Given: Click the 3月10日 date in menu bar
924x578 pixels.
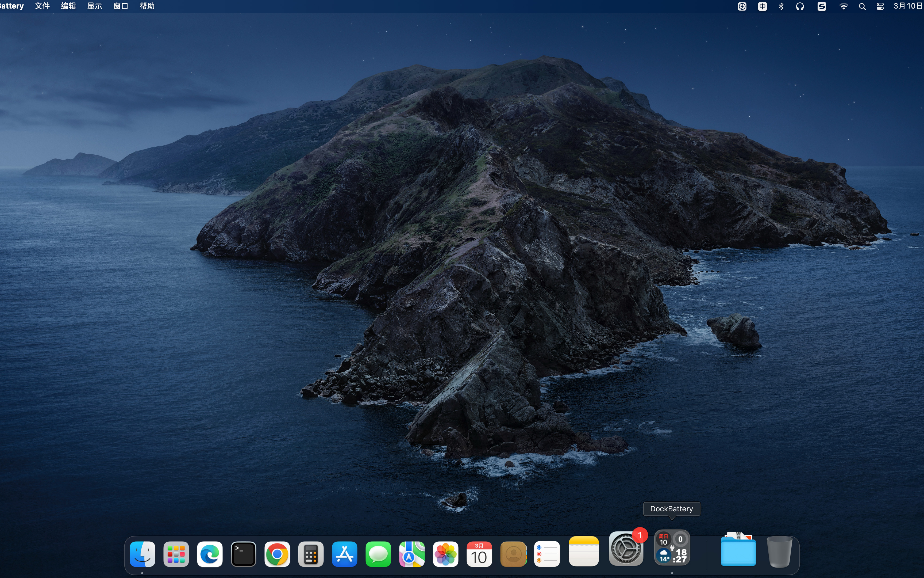Looking at the screenshot, I should pyautogui.click(x=908, y=6).
